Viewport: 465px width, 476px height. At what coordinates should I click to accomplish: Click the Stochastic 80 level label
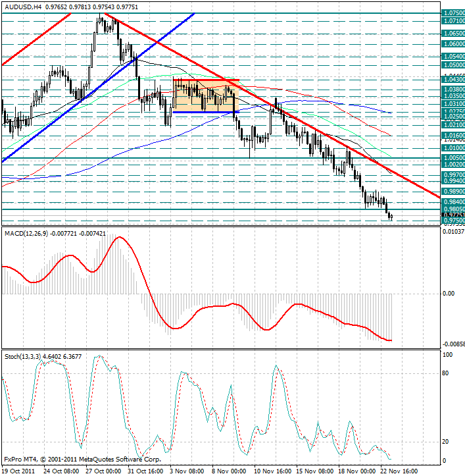445,373
